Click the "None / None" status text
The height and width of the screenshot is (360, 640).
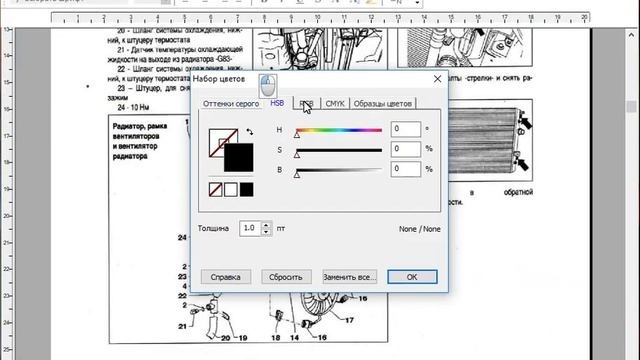click(x=420, y=229)
